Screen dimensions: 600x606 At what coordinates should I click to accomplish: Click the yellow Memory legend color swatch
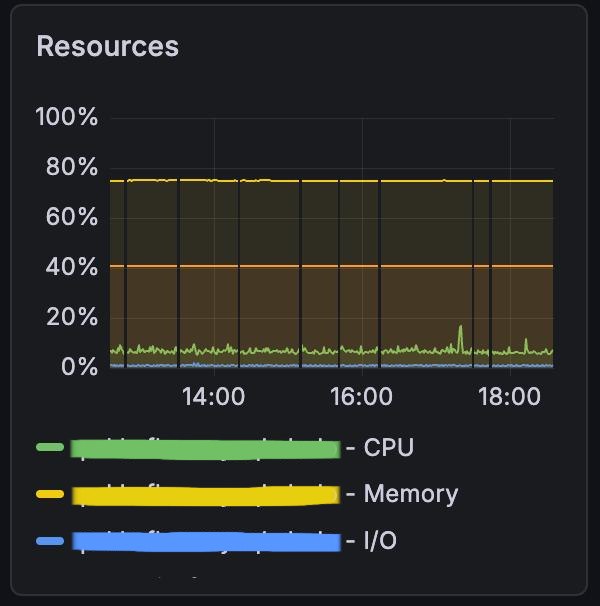pos(50,494)
